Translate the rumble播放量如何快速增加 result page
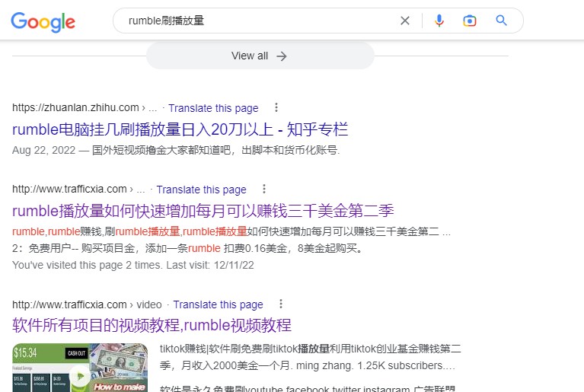The image size is (584, 392). [x=202, y=190]
